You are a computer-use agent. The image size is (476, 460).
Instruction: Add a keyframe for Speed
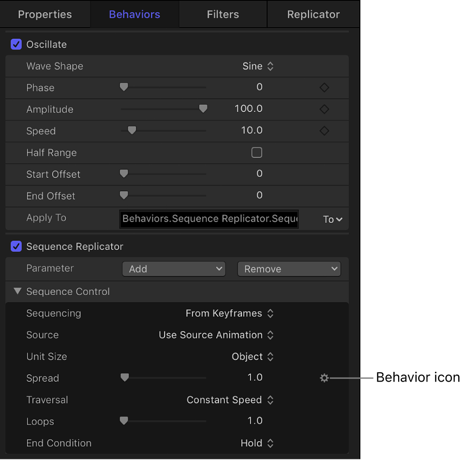[324, 131]
